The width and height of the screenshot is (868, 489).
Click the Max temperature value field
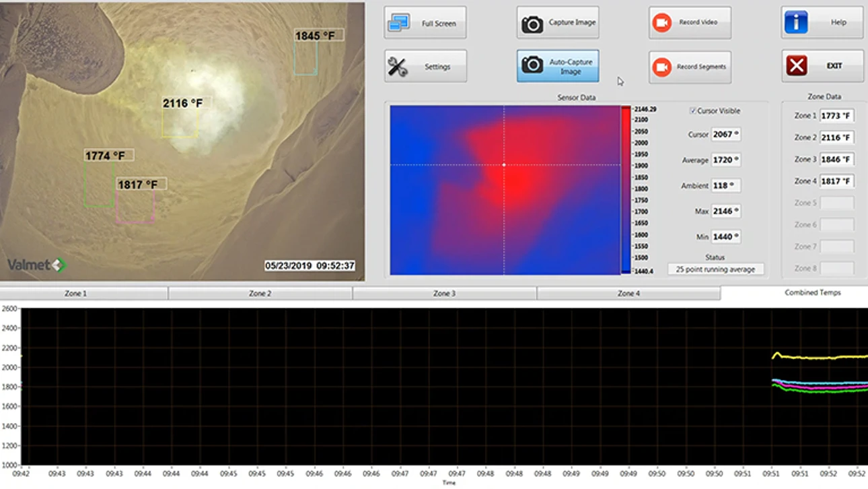click(x=726, y=211)
